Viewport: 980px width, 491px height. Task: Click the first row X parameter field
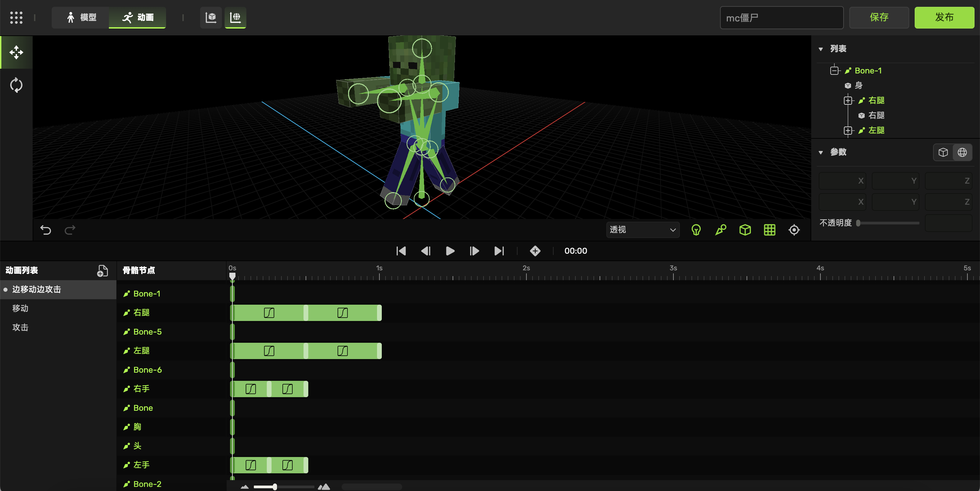842,181
